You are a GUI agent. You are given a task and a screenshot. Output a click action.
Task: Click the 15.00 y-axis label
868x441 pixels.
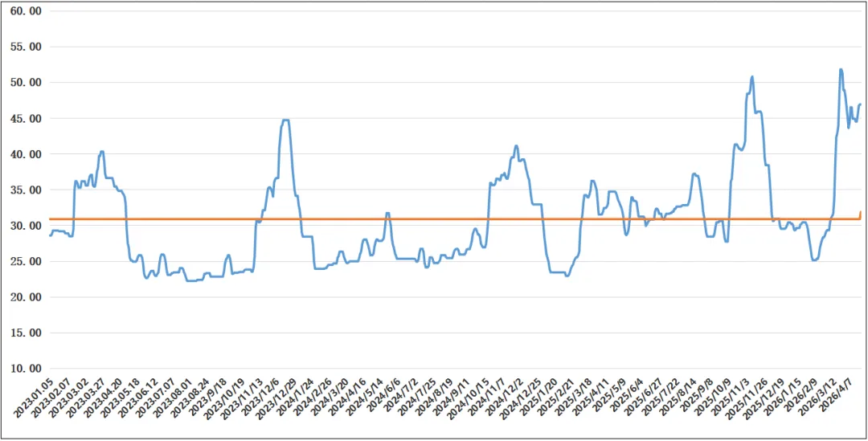point(26,333)
